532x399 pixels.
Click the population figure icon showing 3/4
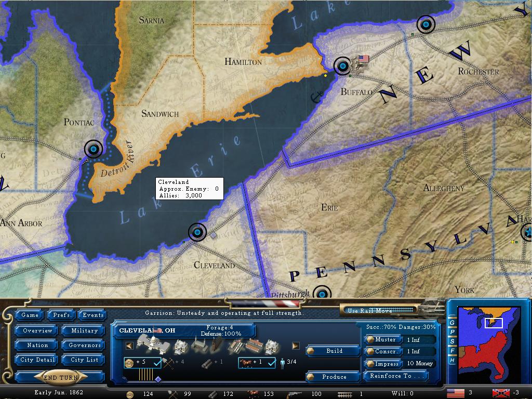[282, 363]
